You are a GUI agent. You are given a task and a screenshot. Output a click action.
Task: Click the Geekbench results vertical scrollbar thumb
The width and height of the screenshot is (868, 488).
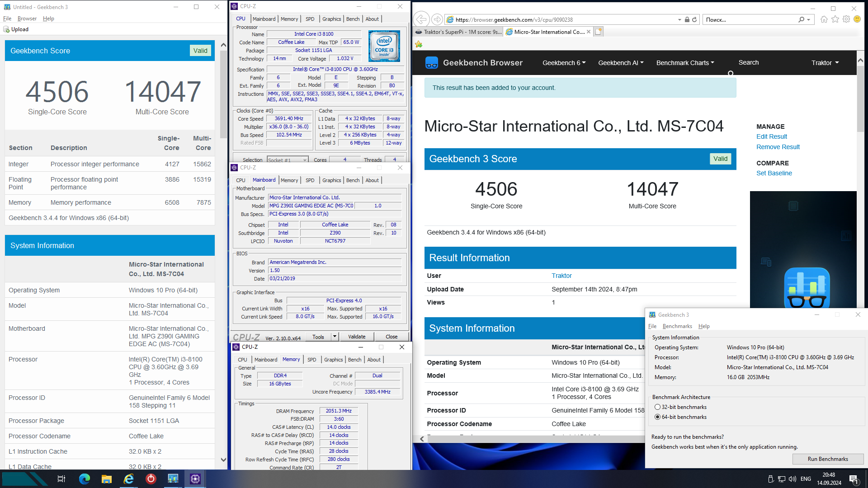point(223,94)
